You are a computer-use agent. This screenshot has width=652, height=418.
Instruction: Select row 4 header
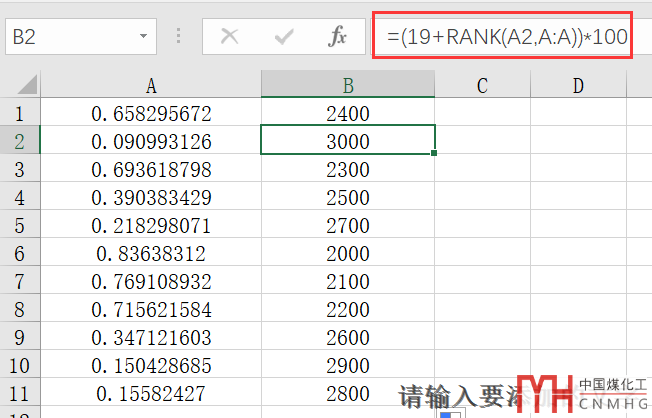20,196
